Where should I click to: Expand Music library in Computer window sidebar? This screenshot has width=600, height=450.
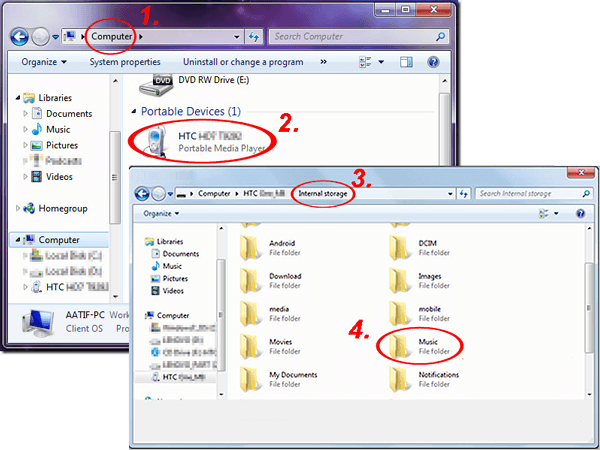[25, 129]
